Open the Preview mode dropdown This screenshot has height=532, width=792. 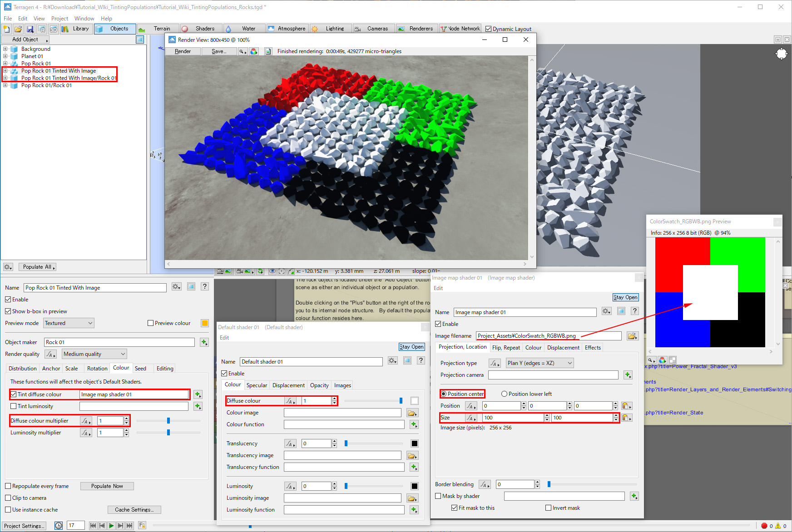pyautogui.click(x=69, y=323)
